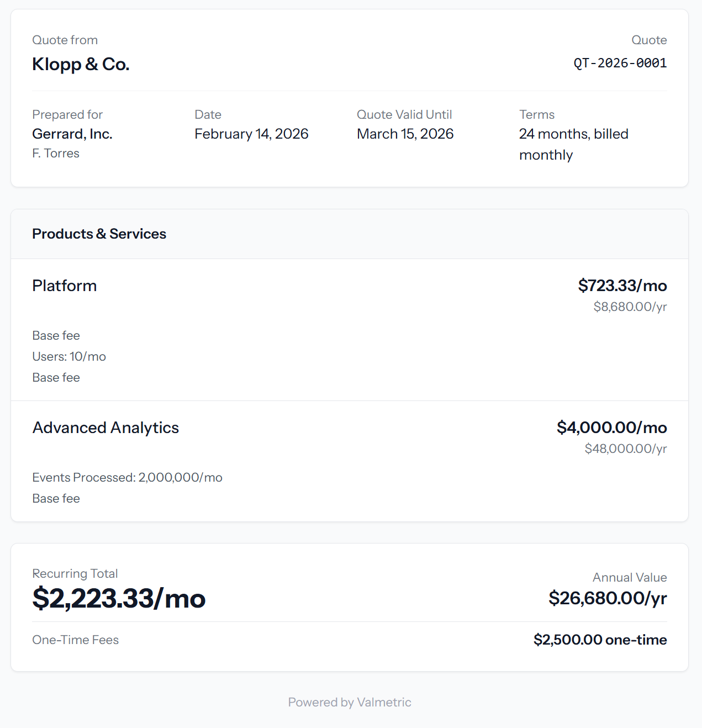
Task: Click the Quote Valid Until date
Action: point(405,134)
